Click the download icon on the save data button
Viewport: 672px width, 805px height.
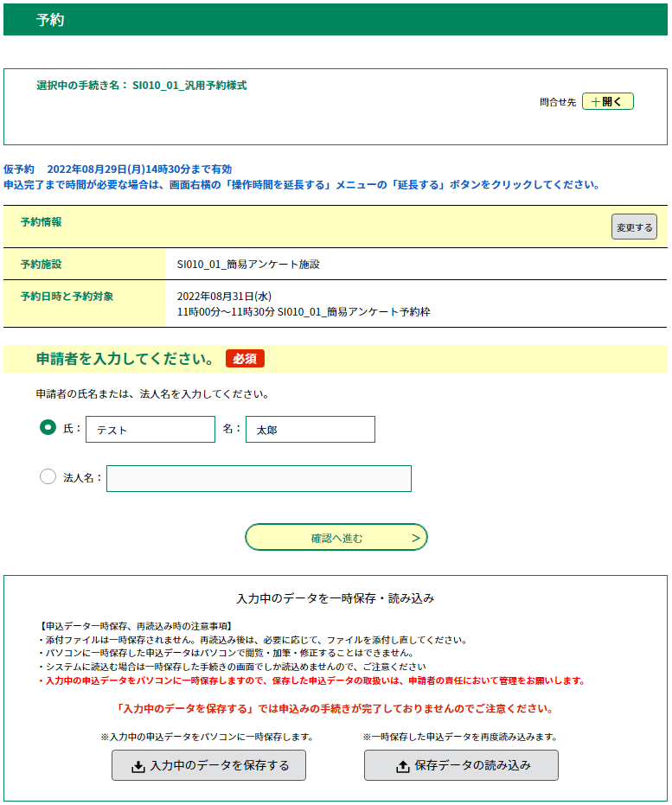coord(138,766)
